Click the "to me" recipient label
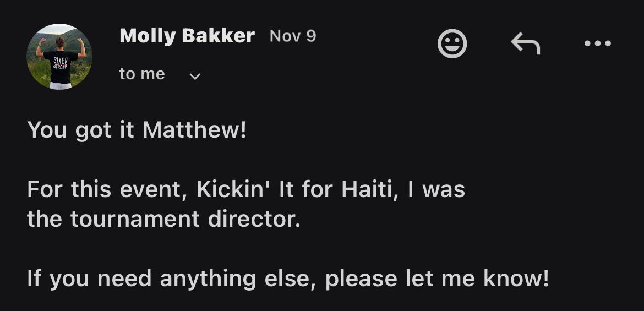This screenshot has height=311, width=644. point(142,74)
